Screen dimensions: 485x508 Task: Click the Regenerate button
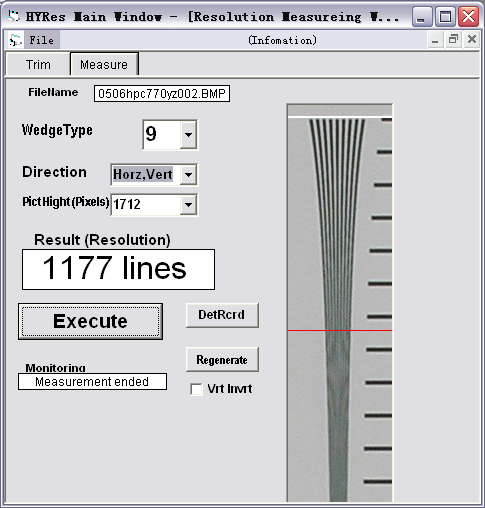(222, 360)
